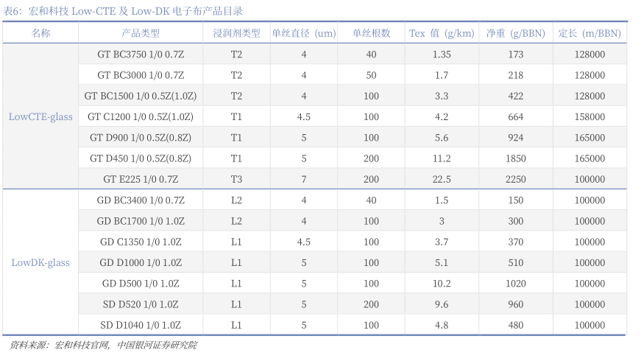Click the GT BC3750 1/0 0.7Z product cell
Image resolution: width=644 pixels, height=364 pixels.
click(x=141, y=55)
